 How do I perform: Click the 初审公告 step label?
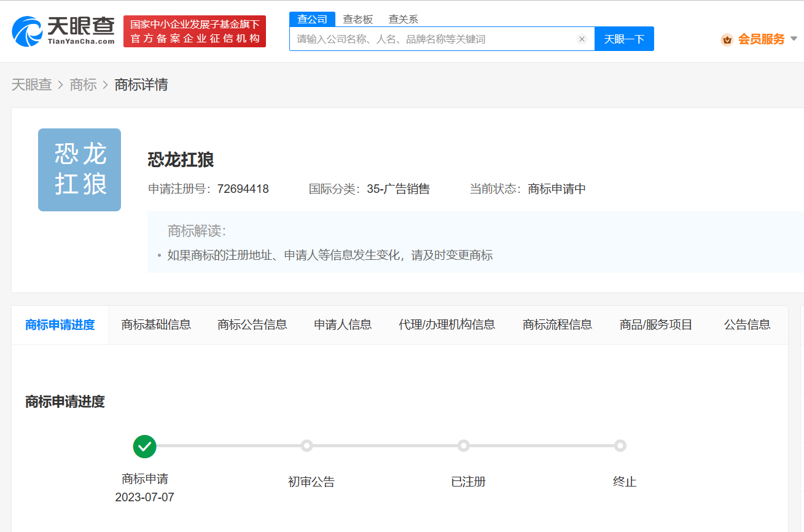click(311, 482)
